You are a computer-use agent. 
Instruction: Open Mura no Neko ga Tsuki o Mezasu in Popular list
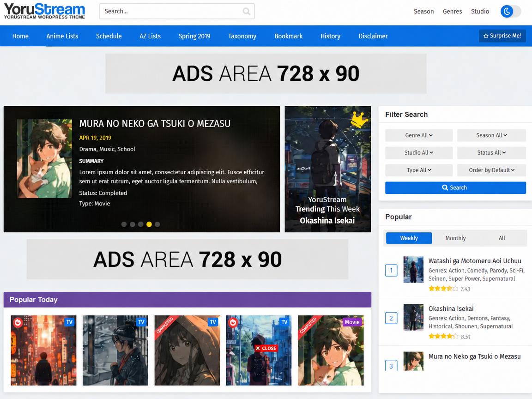pos(474,357)
